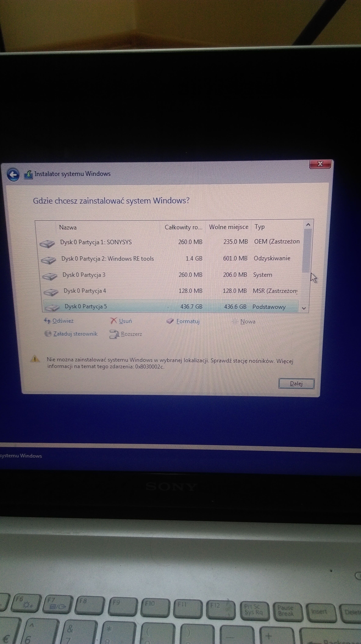The height and width of the screenshot is (644, 361).
Task: Click the disc icon next to Załaduj sterownik
Action: [48, 333]
